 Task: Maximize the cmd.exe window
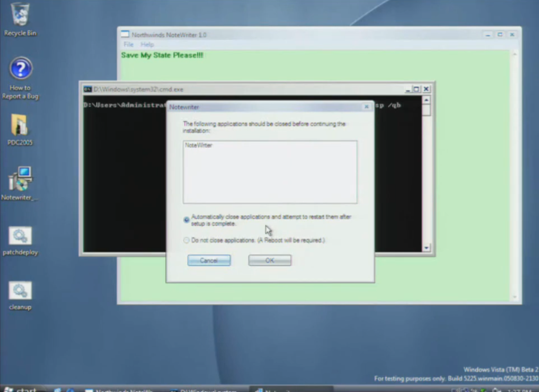(416, 89)
